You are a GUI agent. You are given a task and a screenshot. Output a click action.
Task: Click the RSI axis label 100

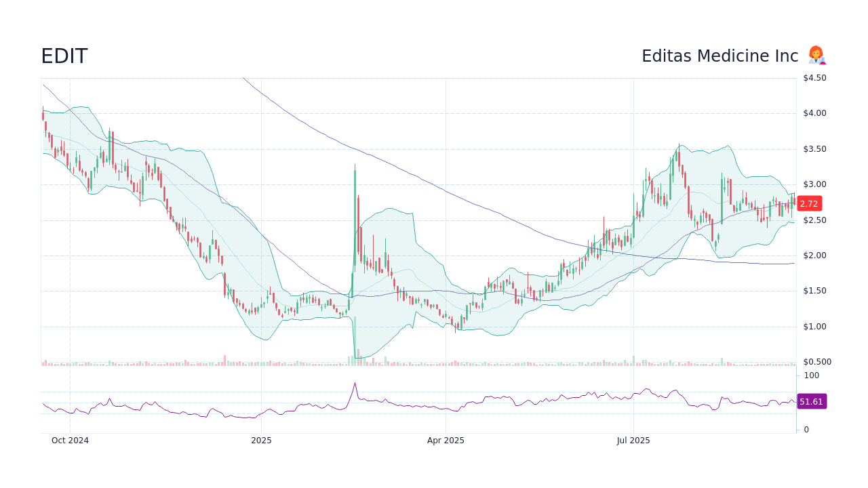pos(812,375)
